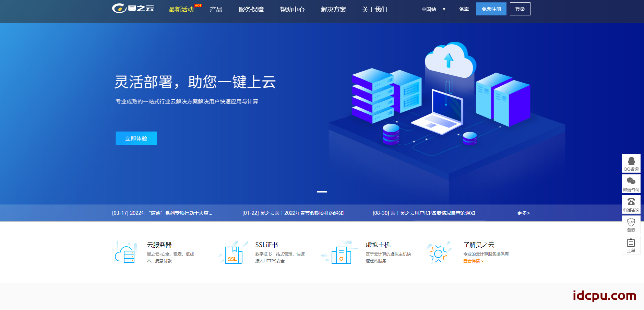Click the cloud server icon beside 云服务器

[x=124, y=253]
